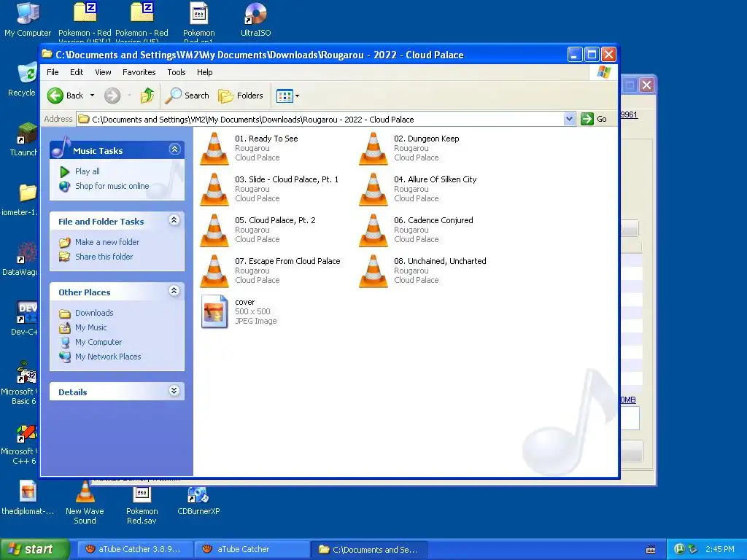Click the green Back arrow icon
The width and height of the screenshot is (747, 560).
pos(55,96)
